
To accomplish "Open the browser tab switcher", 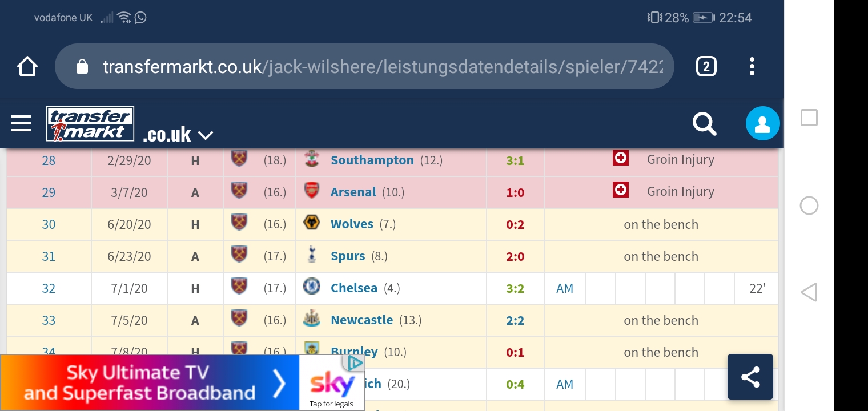I will click(x=706, y=67).
